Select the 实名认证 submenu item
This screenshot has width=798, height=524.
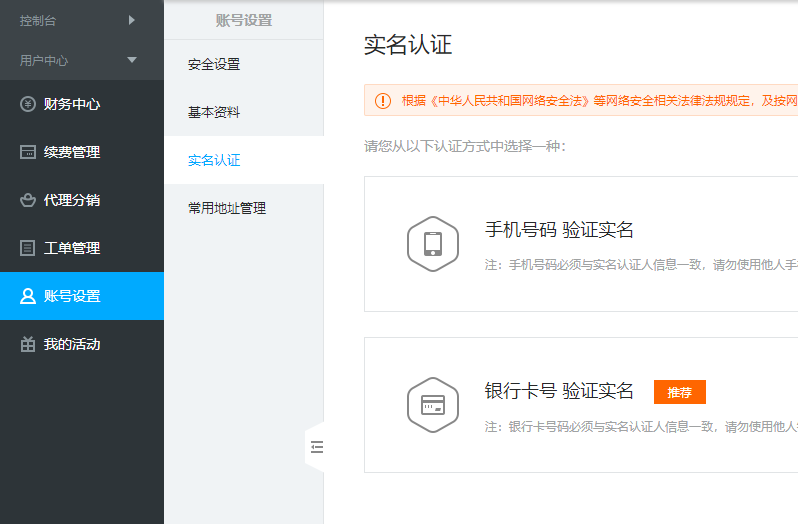[x=214, y=160]
